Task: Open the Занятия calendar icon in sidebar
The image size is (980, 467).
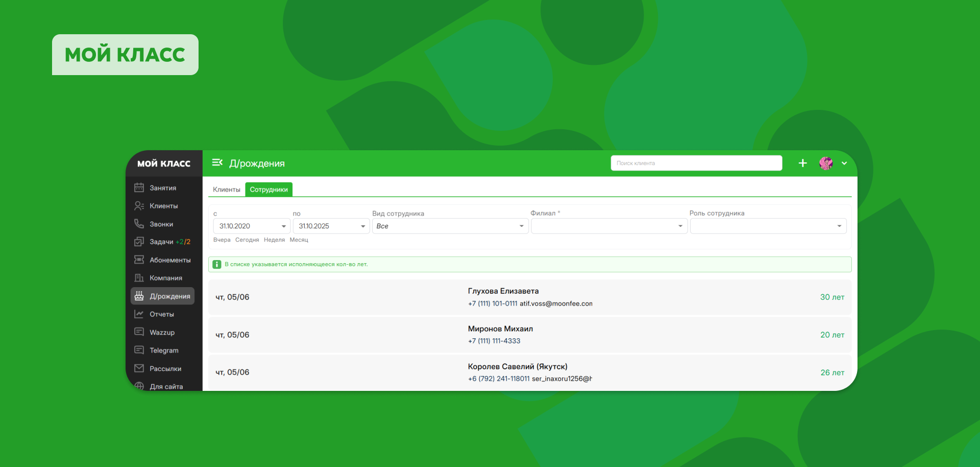Action: point(139,188)
